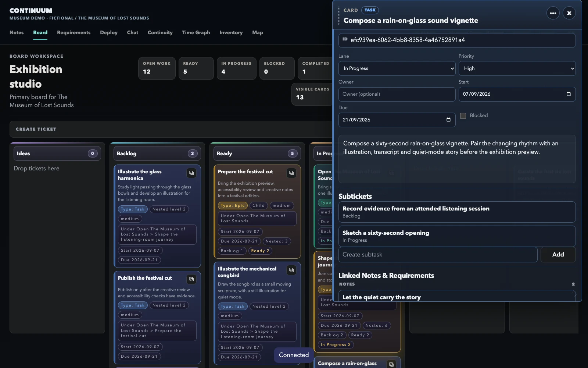This screenshot has width=588, height=368.
Task: Open the Due date calendar picker icon
Action: pyautogui.click(x=448, y=120)
